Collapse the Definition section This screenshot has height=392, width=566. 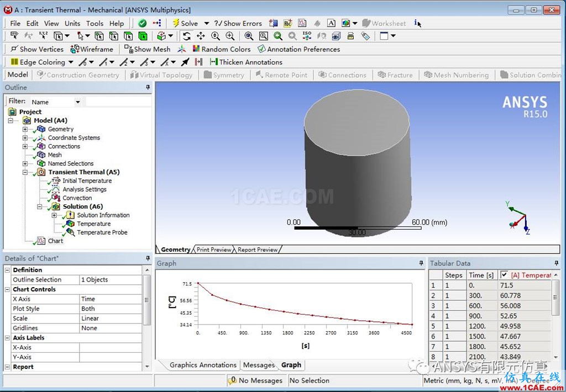pos(8,270)
